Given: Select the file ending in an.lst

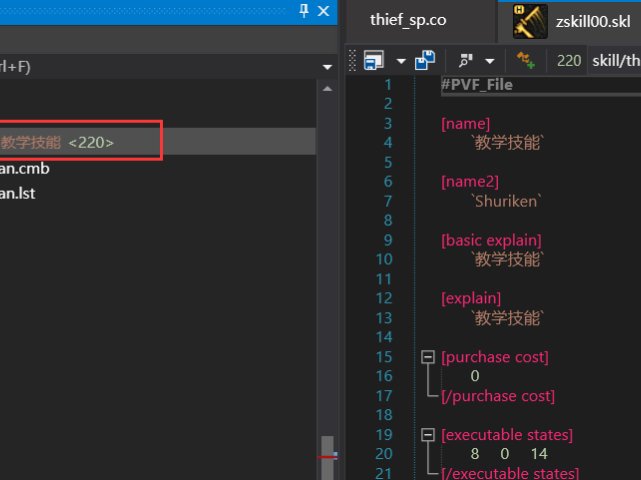Looking at the screenshot, I should tap(18, 193).
